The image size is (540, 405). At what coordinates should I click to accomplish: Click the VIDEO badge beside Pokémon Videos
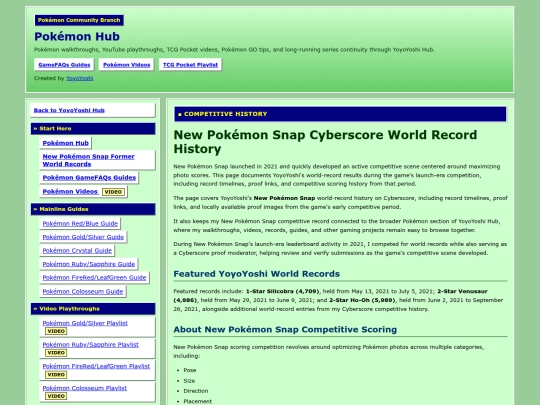click(113, 192)
